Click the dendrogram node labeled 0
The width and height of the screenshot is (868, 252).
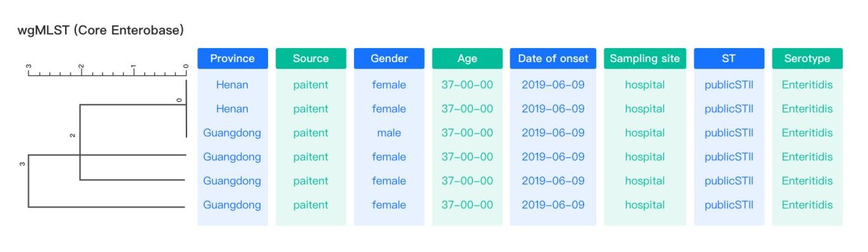click(179, 100)
